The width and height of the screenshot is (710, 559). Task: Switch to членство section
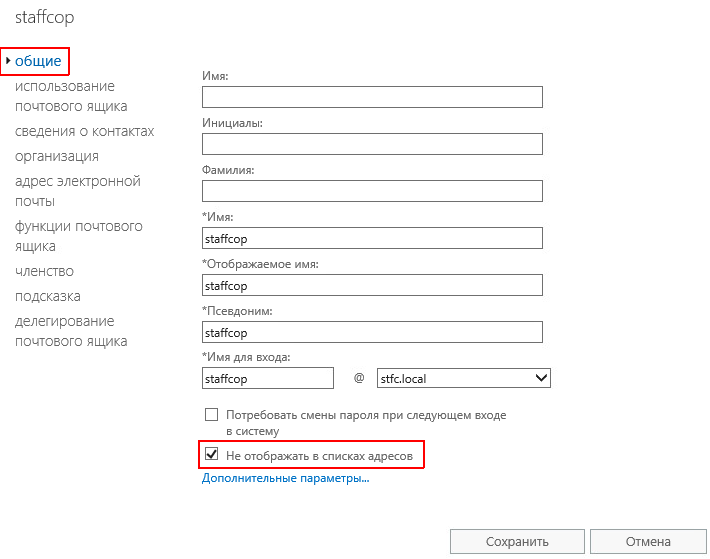[x=44, y=271]
